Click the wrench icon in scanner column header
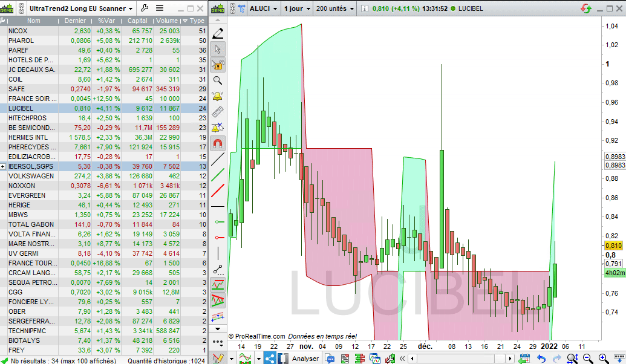This screenshot has width=626, height=364. pos(3,21)
